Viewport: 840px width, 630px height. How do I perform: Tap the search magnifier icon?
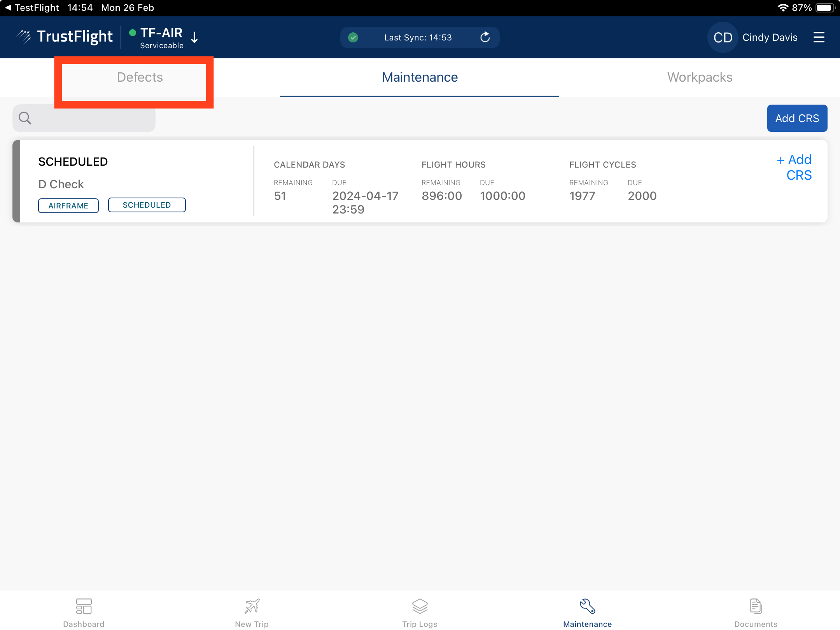(x=25, y=118)
